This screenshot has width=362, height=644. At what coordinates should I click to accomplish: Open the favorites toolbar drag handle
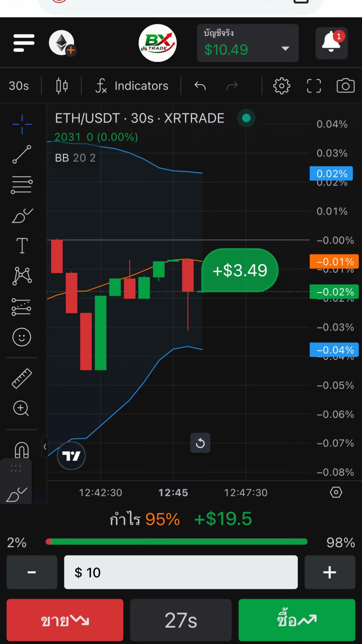(x=16, y=468)
